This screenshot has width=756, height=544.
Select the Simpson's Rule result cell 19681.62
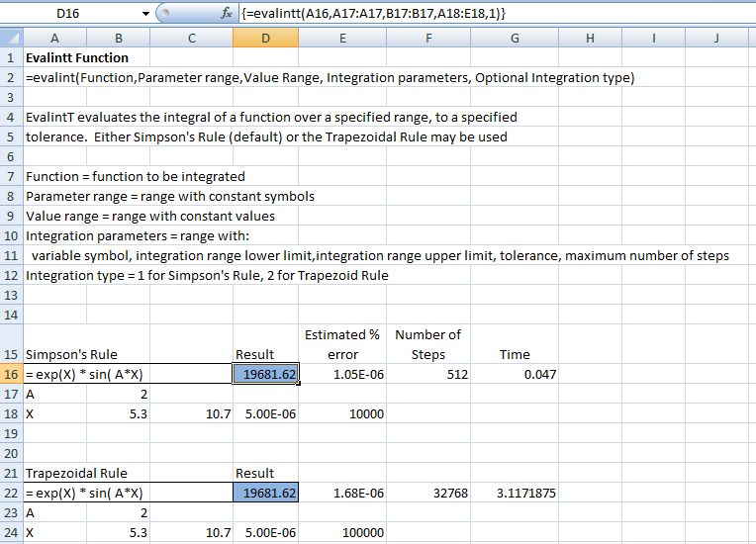266,374
